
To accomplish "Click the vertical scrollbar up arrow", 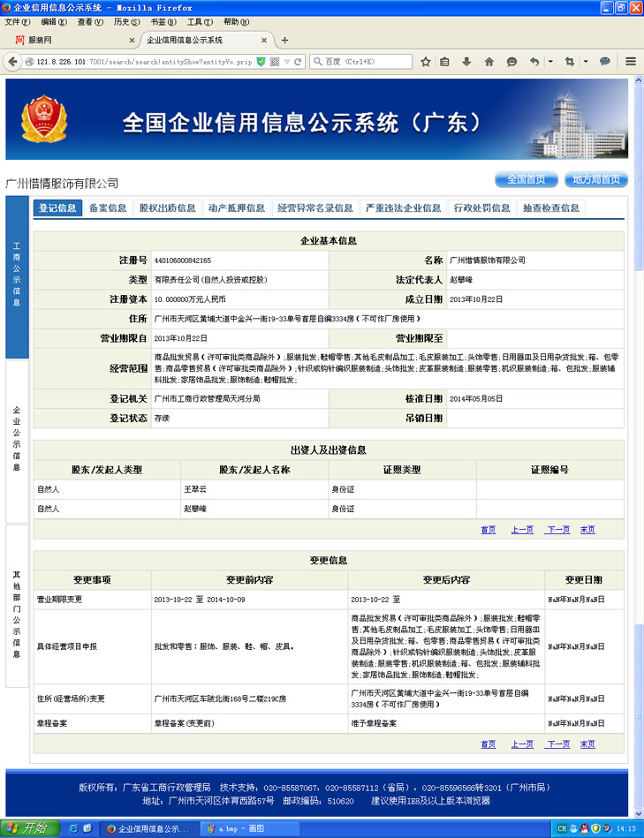I will [x=639, y=80].
